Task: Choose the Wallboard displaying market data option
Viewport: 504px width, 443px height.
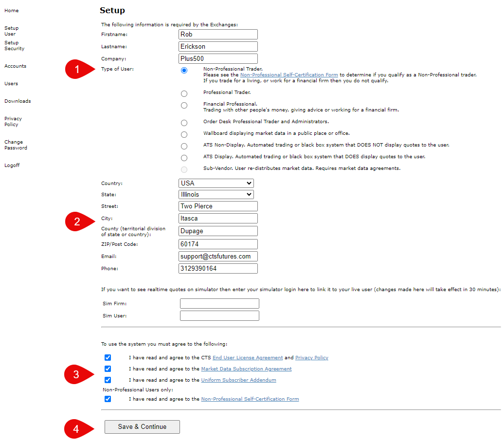Action: (x=184, y=134)
